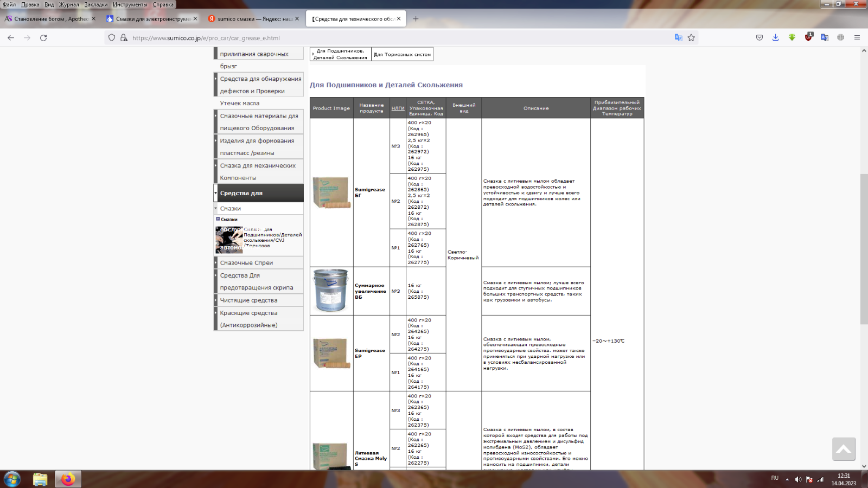868x488 pixels.
Task: Switch to 'Смазки для электроинструмен' tab
Action: [x=151, y=18]
